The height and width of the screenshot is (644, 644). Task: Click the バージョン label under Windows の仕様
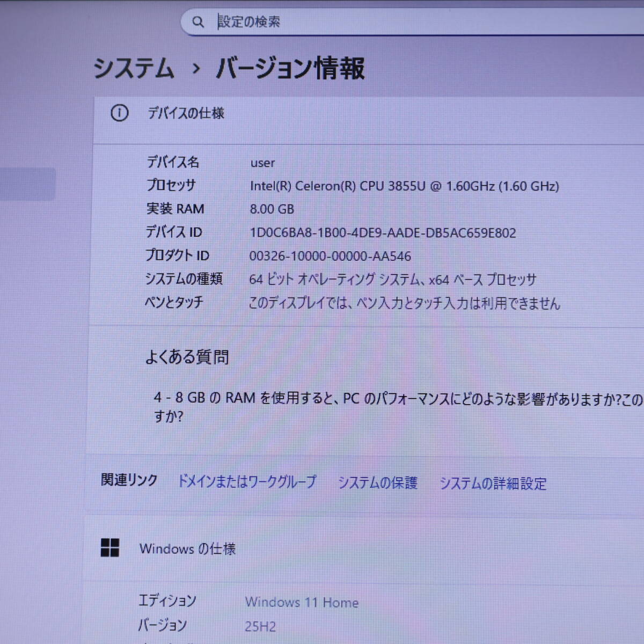(x=162, y=625)
